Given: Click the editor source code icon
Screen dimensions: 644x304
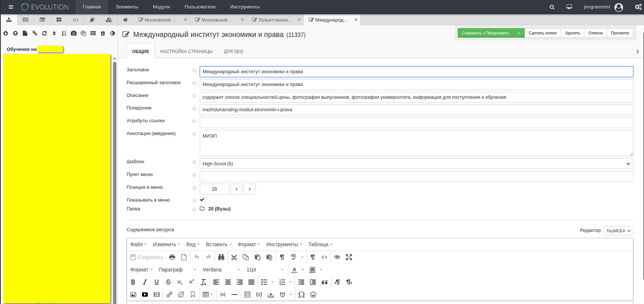Looking at the screenshot, I should (x=325, y=257).
